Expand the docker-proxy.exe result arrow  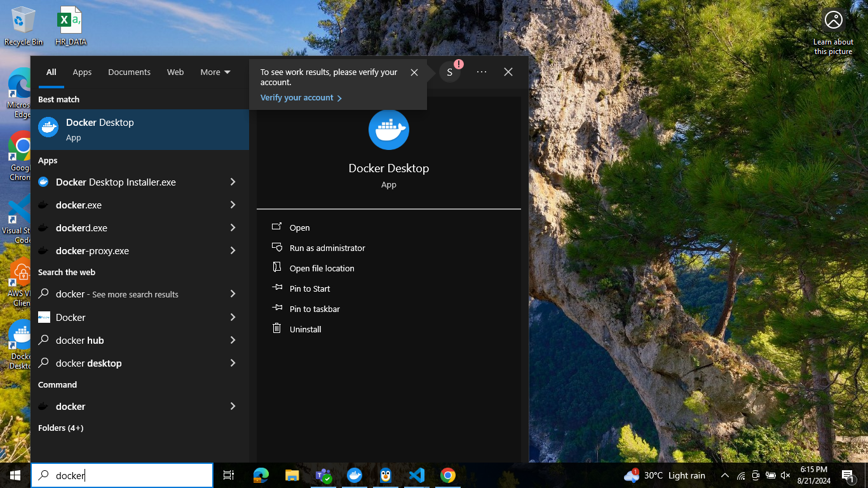tap(233, 250)
